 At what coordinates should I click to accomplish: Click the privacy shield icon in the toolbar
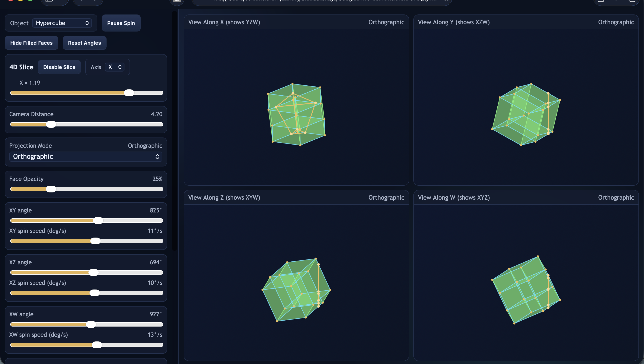pos(177,1)
